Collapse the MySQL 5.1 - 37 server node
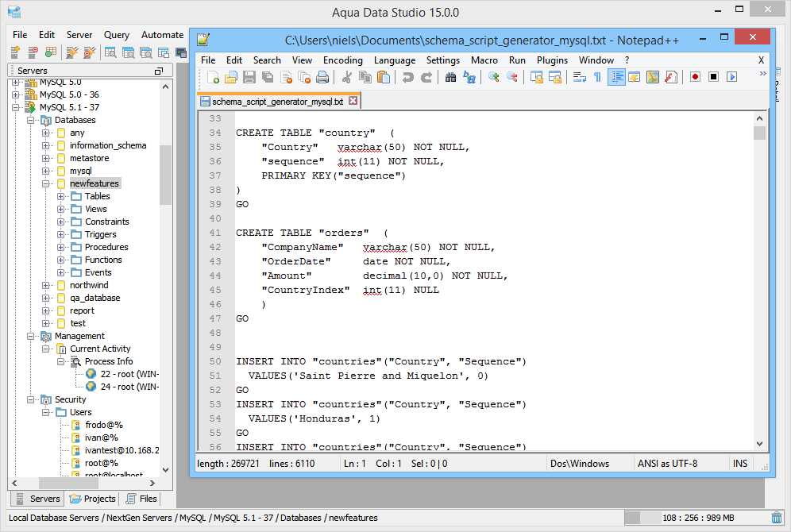 16,107
